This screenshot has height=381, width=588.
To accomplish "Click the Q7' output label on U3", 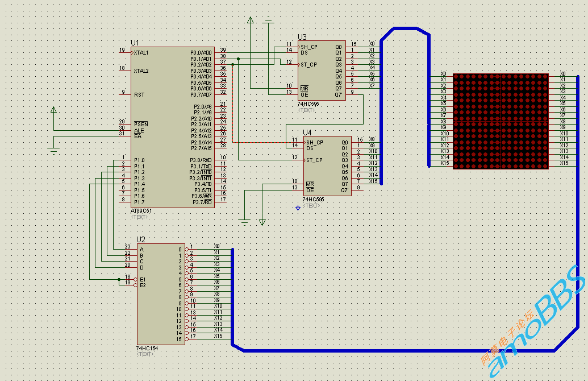I will (339, 94).
